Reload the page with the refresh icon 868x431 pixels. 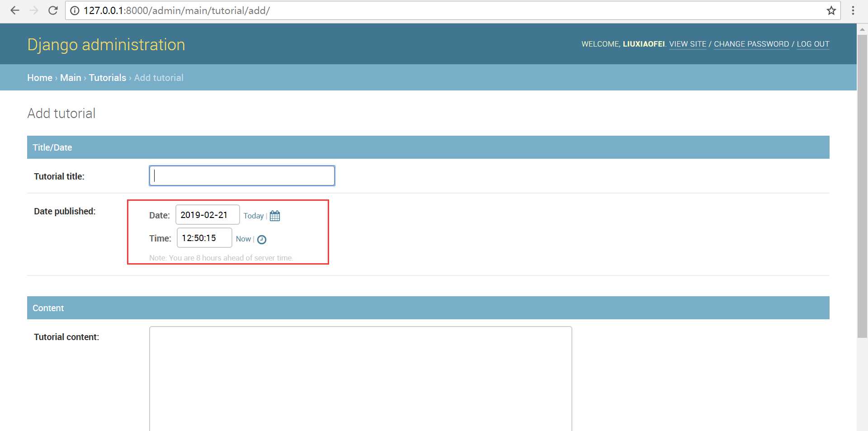pyautogui.click(x=53, y=10)
